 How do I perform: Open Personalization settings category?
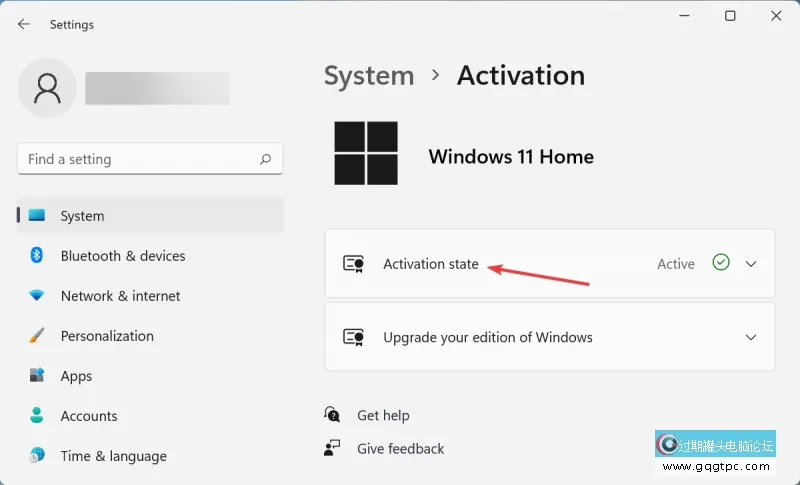(x=107, y=336)
